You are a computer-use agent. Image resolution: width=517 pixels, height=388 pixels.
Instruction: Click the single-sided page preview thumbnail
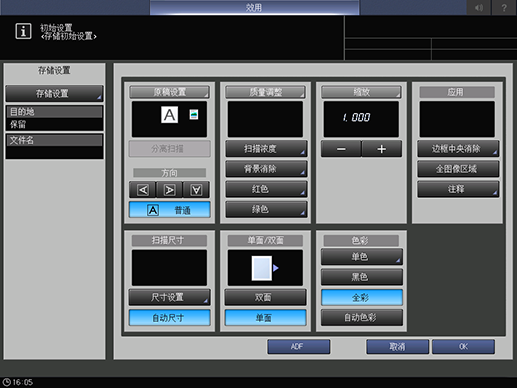pyautogui.click(x=262, y=268)
